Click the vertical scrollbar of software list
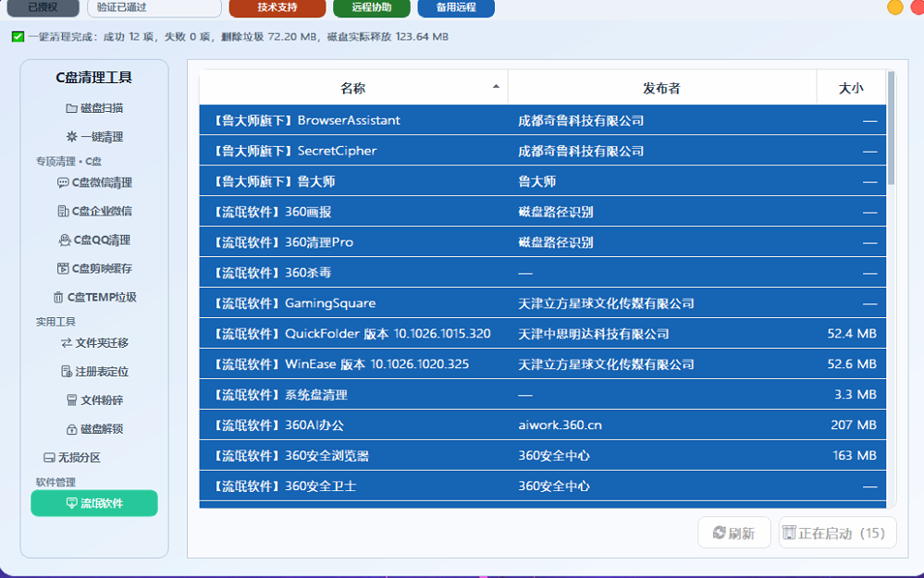Screen dimensions: 924x578 point(891,128)
